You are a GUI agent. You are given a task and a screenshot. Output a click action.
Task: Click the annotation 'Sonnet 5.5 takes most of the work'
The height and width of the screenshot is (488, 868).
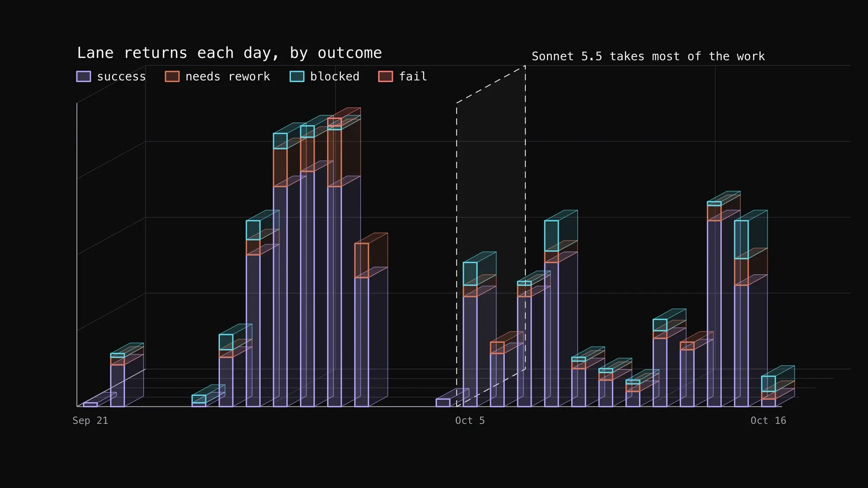[x=648, y=56]
